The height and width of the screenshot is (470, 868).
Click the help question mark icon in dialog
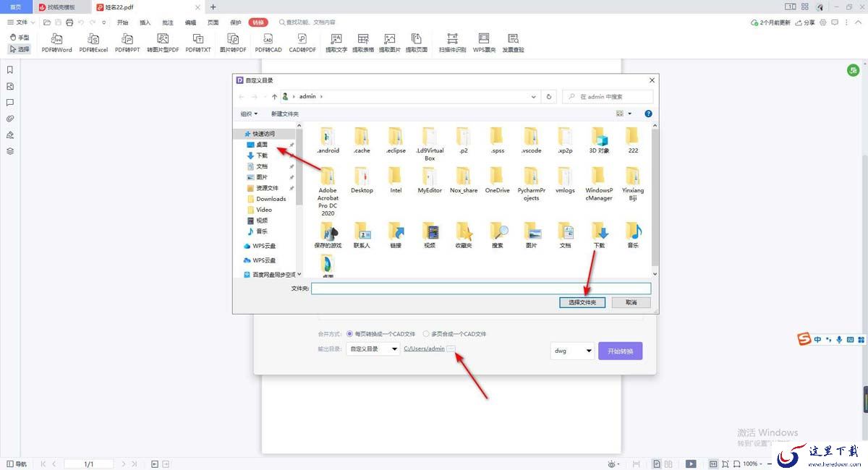648,114
